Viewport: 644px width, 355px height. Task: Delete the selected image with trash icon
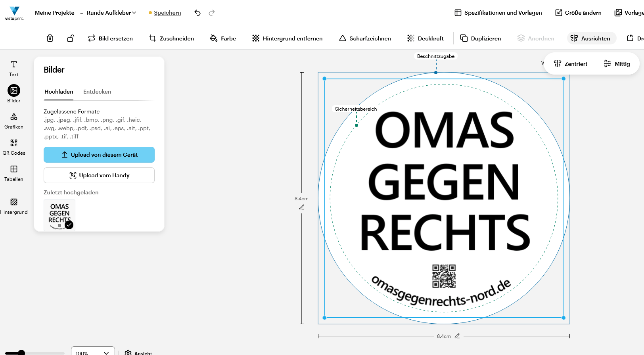pyautogui.click(x=50, y=38)
